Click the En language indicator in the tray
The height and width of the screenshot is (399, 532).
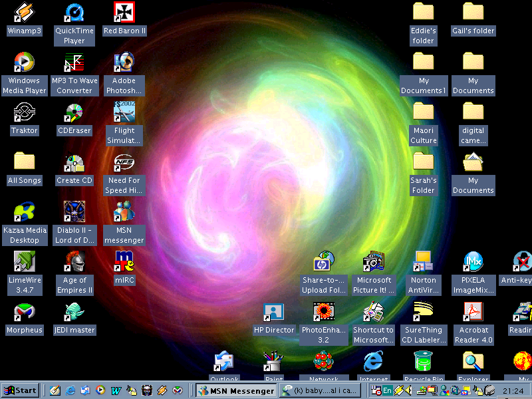click(387, 390)
